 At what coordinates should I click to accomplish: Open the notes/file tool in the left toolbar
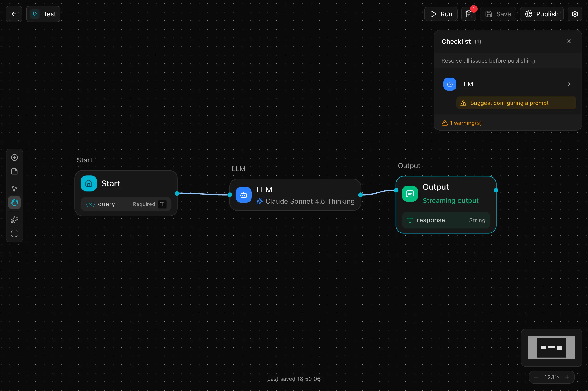click(x=14, y=171)
